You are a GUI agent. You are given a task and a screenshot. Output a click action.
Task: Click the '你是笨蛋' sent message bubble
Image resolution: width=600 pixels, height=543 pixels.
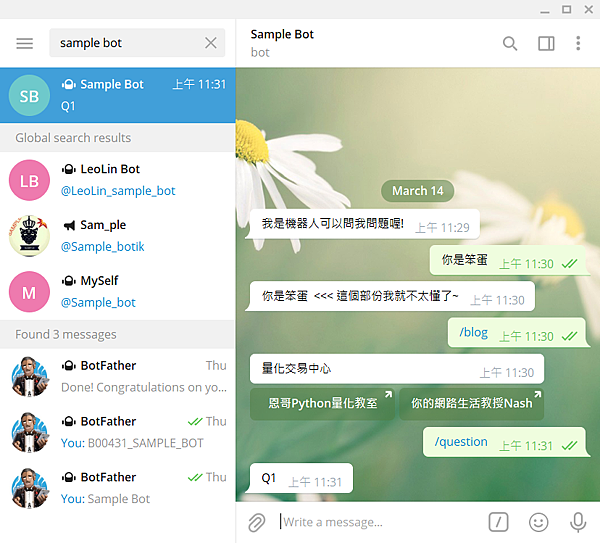tap(508, 260)
